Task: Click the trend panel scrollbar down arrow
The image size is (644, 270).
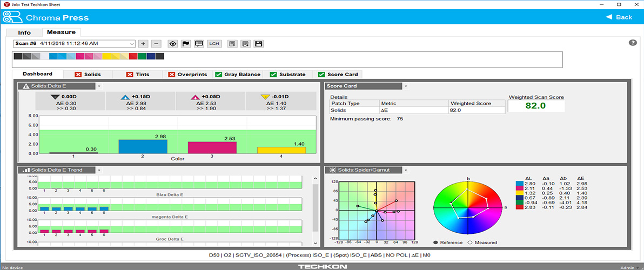Action: click(315, 244)
